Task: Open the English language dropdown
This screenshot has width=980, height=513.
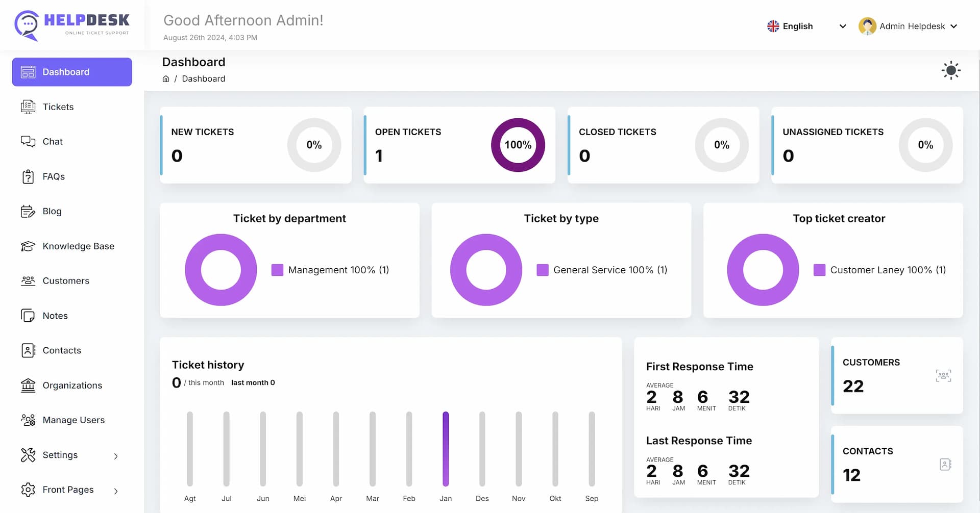Action: (x=806, y=26)
